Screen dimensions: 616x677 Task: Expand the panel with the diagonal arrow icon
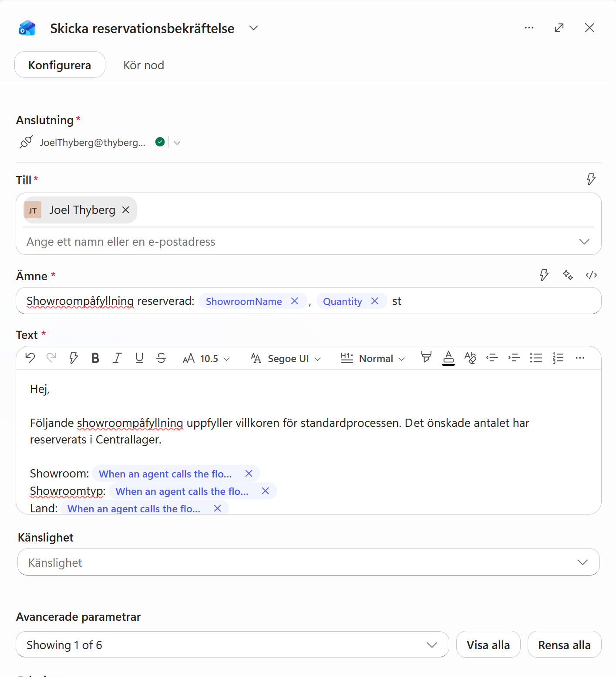[x=559, y=28]
